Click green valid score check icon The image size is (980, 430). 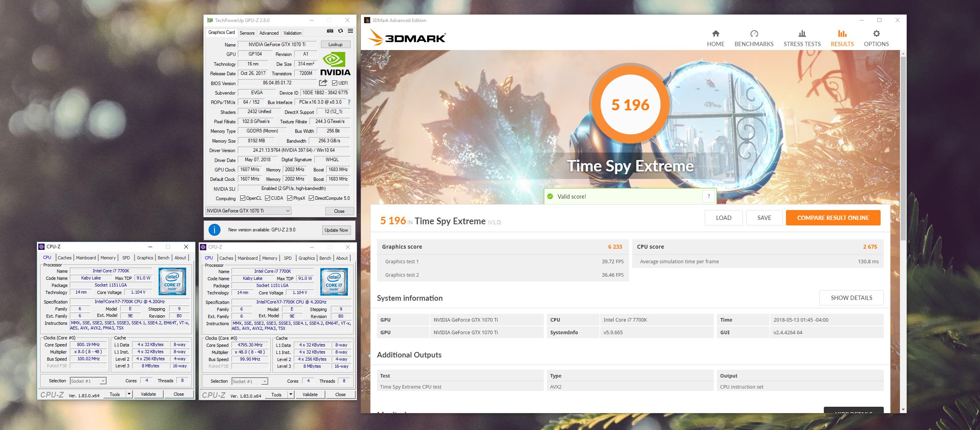(x=550, y=196)
